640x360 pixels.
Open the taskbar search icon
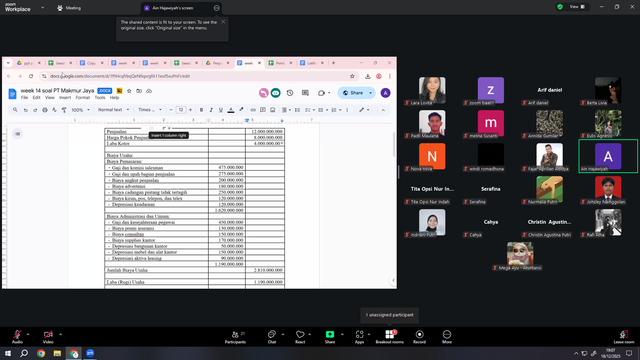(x=24, y=353)
